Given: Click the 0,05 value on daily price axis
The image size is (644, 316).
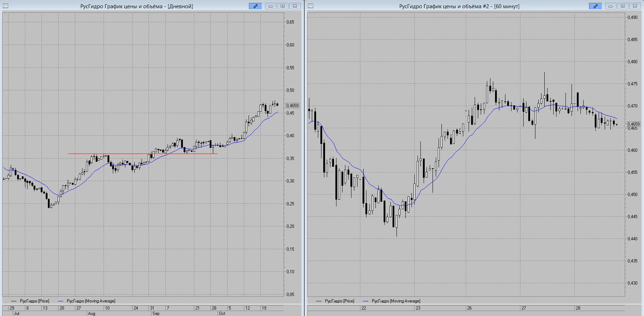Looking at the screenshot, I should [290, 295].
